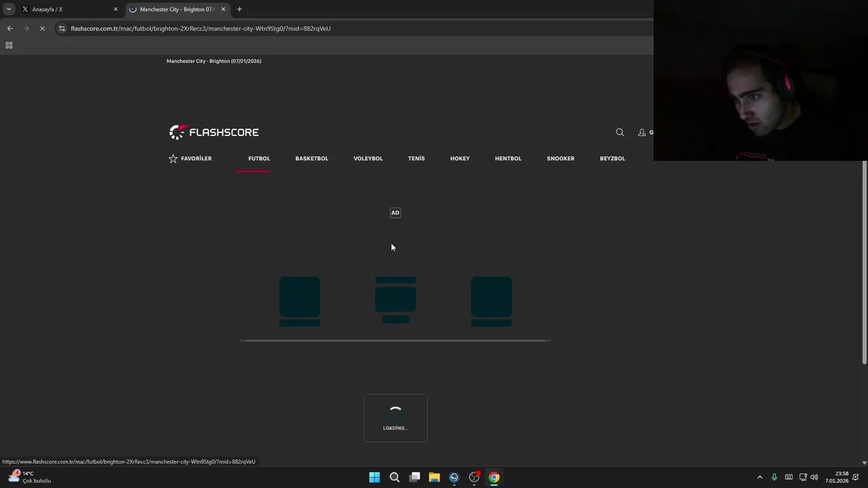Screen dimensions: 868x488
Task: Click the Favoriler star icon
Action: [x=173, y=159]
